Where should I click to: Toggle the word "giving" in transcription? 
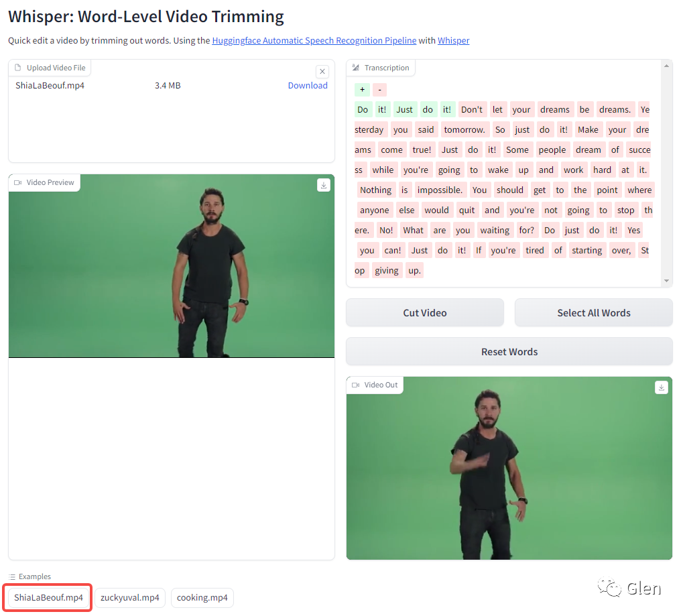click(386, 271)
